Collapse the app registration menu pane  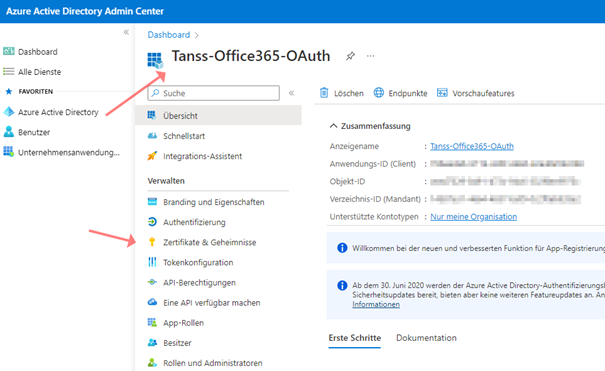point(291,93)
